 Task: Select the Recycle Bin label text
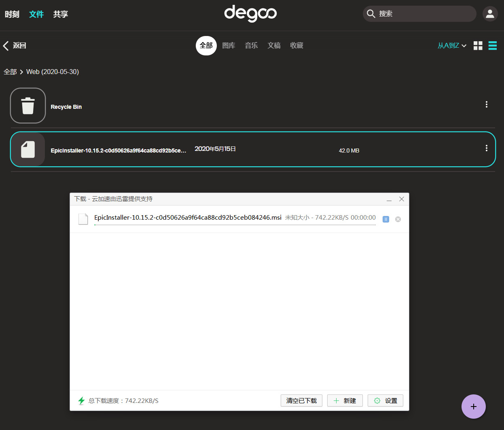(x=66, y=107)
